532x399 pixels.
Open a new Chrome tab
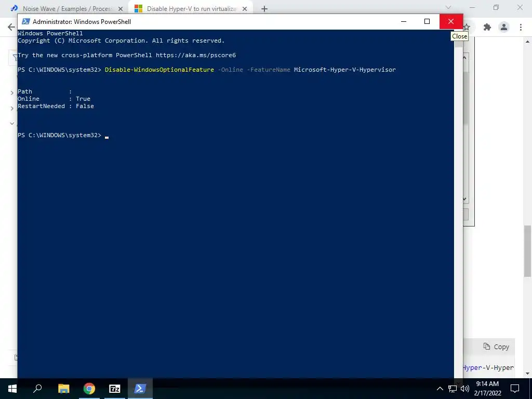[264, 9]
